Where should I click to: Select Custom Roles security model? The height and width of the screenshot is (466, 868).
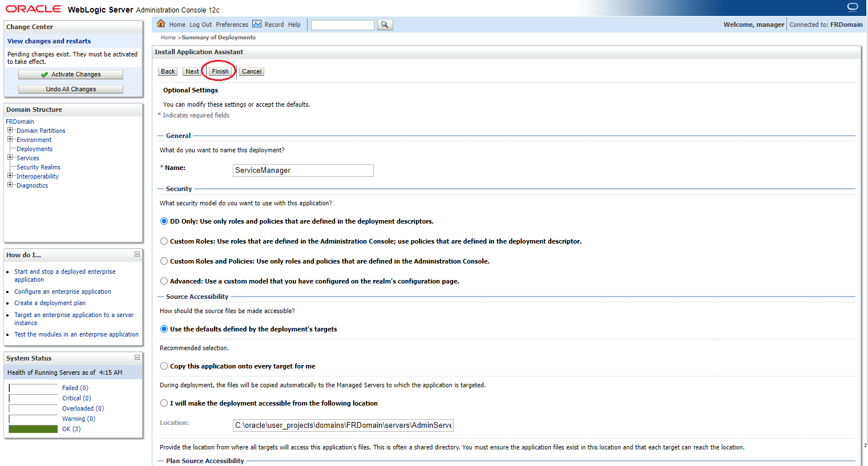click(x=164, y=241)
